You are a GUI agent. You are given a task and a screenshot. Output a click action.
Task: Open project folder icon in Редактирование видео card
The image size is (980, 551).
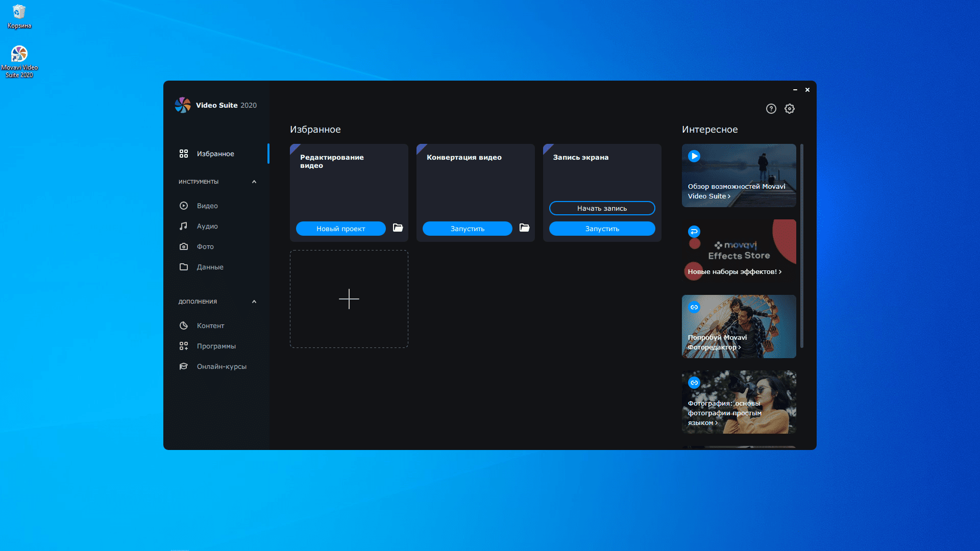(398, 228)
